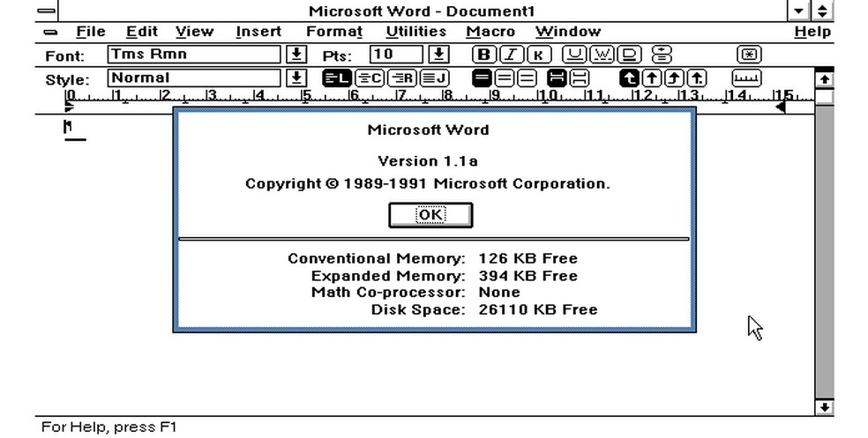Click the 126 KB Free value
The image size is (868, 438).
pyautogui.click(x=528, y=258)
